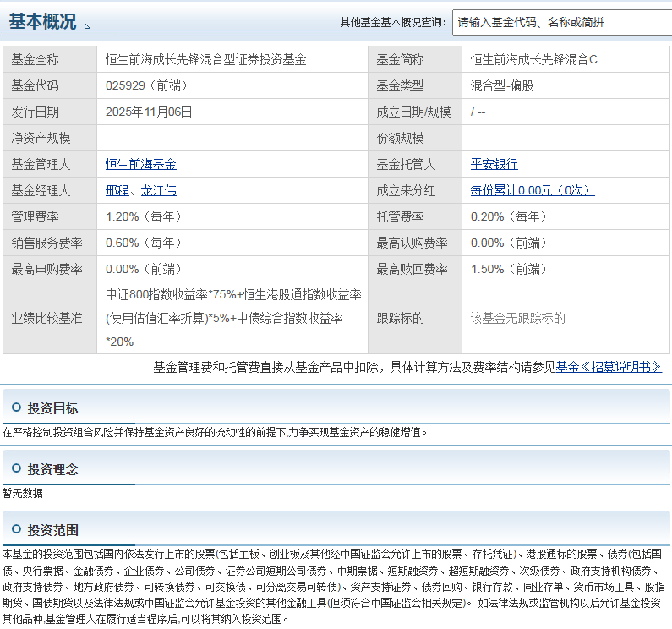Select the 基本概况 heading
672x629 pixels.
pos(42,21)
